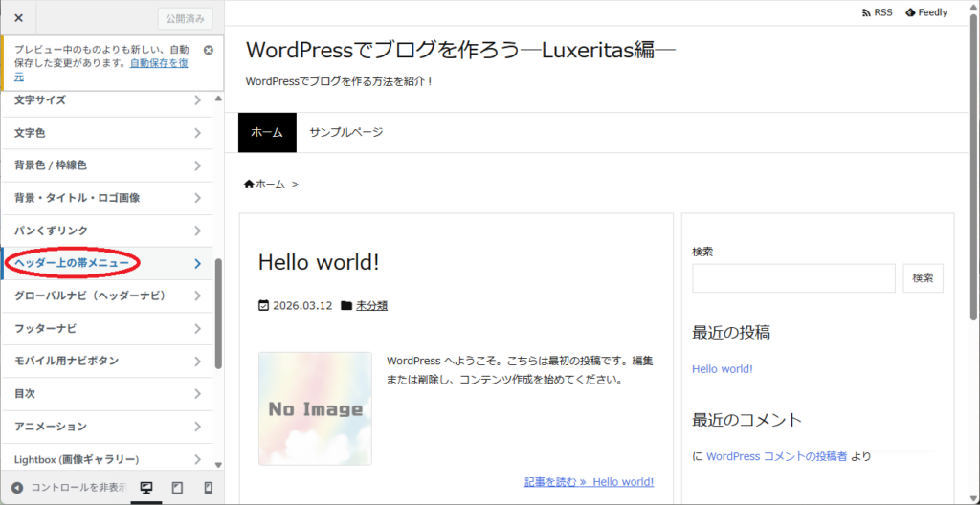
Task: Close the customizer with the X icon
Action: click(19, 18)
